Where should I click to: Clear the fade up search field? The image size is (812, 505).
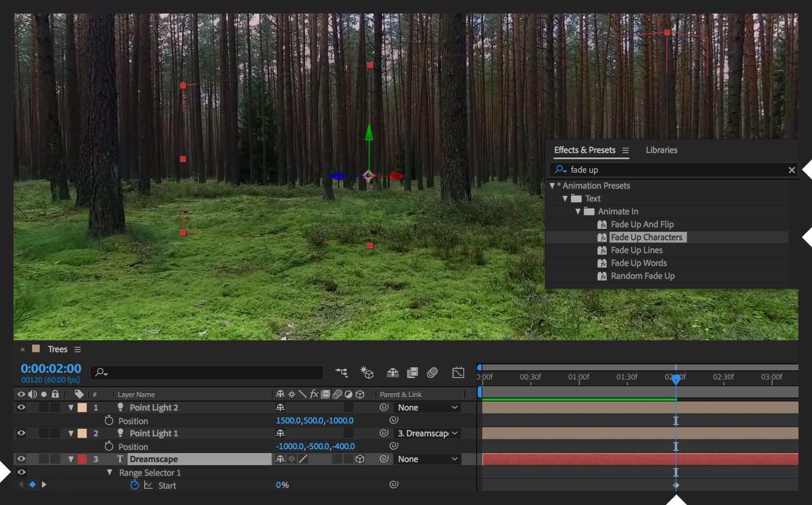click(792, 170)
